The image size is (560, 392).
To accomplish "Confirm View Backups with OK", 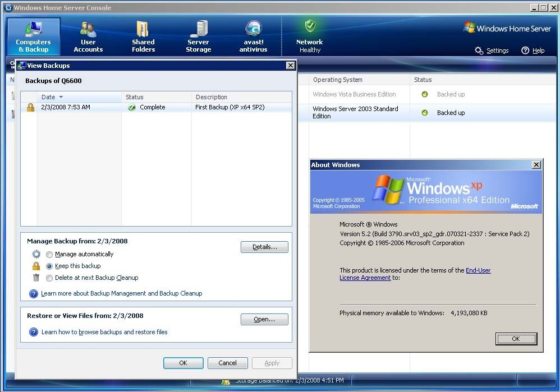I will 183,363.
